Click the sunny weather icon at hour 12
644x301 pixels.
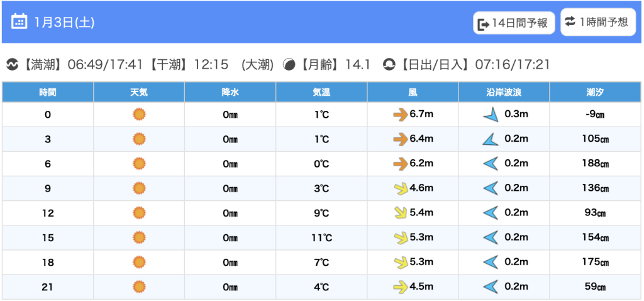139,213
